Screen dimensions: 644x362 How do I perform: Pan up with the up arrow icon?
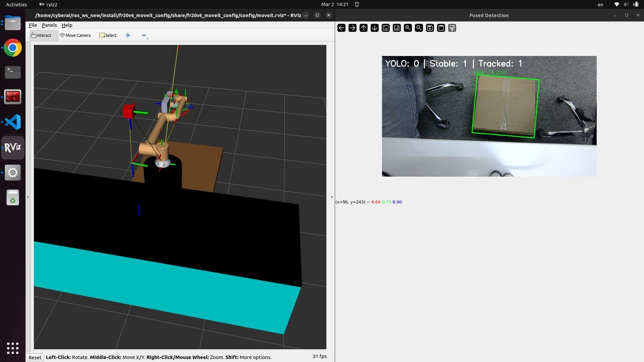(x=363, y=28)
